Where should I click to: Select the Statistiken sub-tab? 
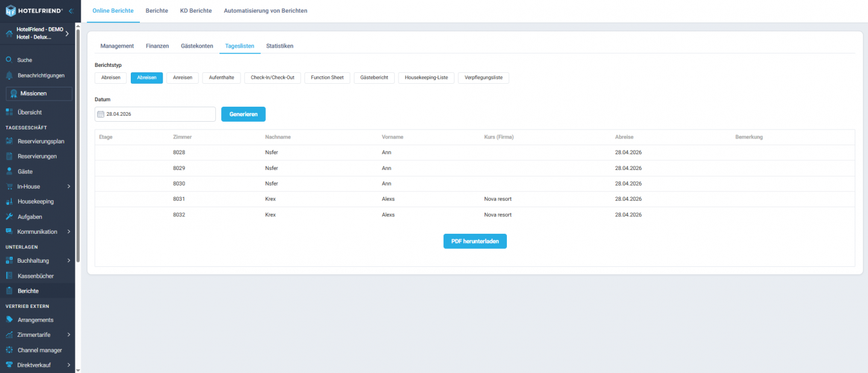pyautogui.click(x=280, y=46)
